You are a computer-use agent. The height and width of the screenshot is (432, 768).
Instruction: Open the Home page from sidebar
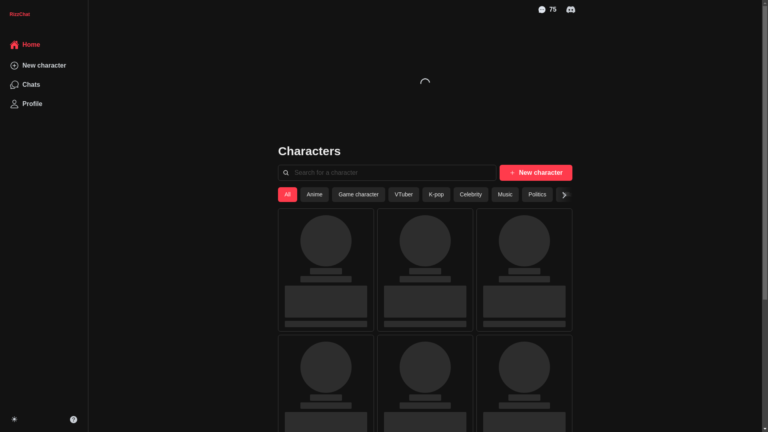tap(25, 45)
